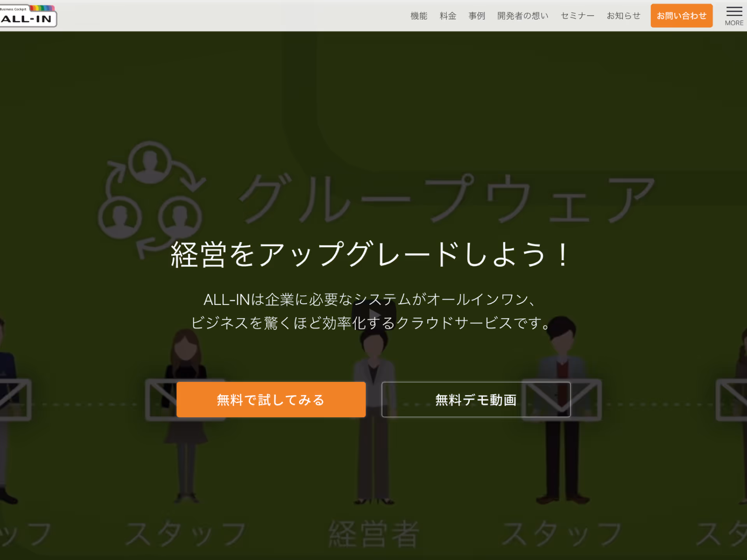
Task: Play the background video via play icon
Action: tap(374, 314)
